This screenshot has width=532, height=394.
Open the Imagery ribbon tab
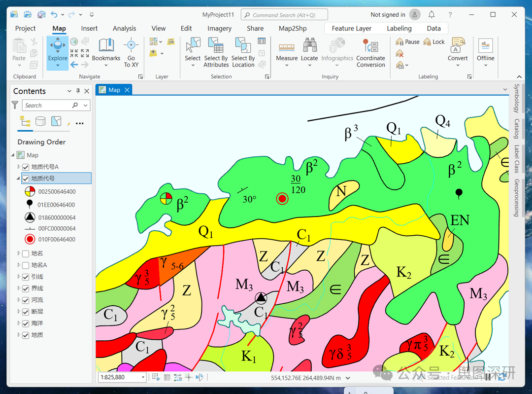(x=219, y=28)
